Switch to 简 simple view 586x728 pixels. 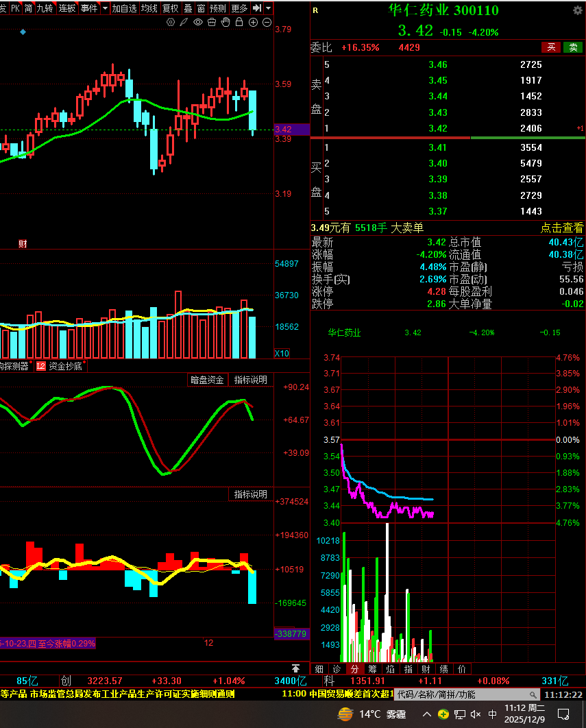coord(28,8)
